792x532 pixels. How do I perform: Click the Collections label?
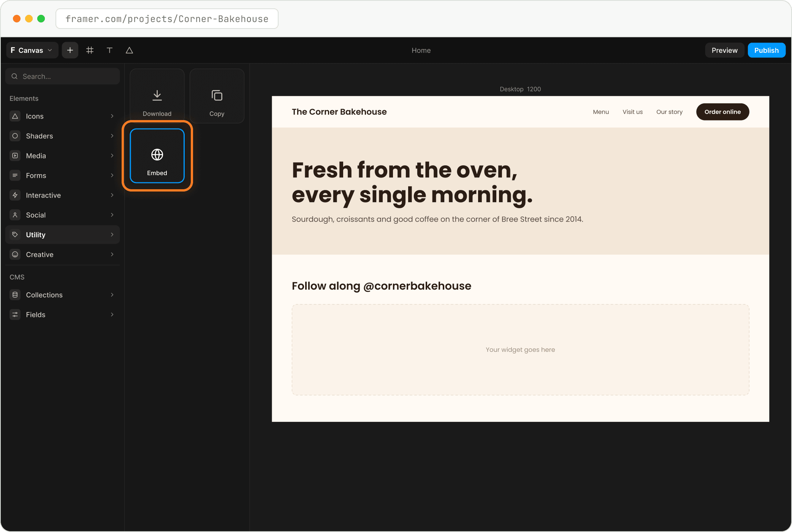tap(44, 295)
